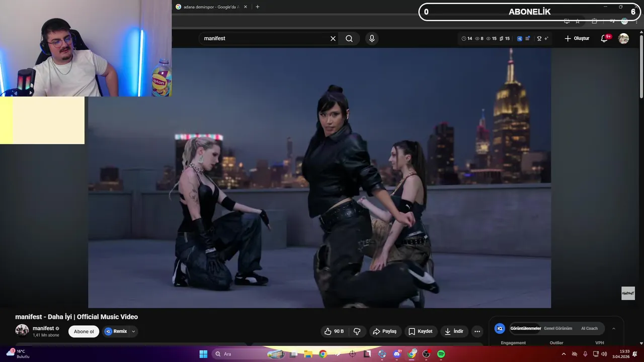This screenshot has height=362, width=644.
Task: Select the adana demirspor Google tab
Action: tap(210, 7)
